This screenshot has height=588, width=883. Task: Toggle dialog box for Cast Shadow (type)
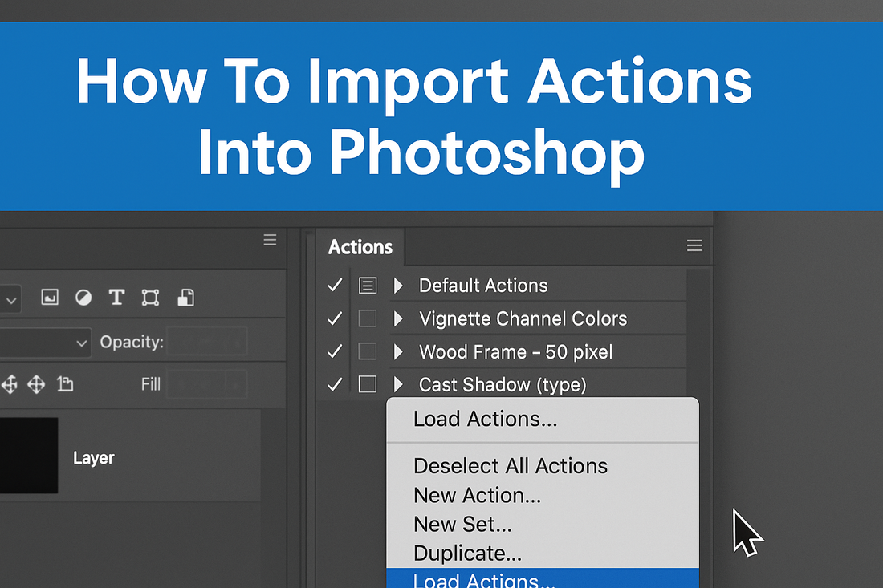point(368,384)
